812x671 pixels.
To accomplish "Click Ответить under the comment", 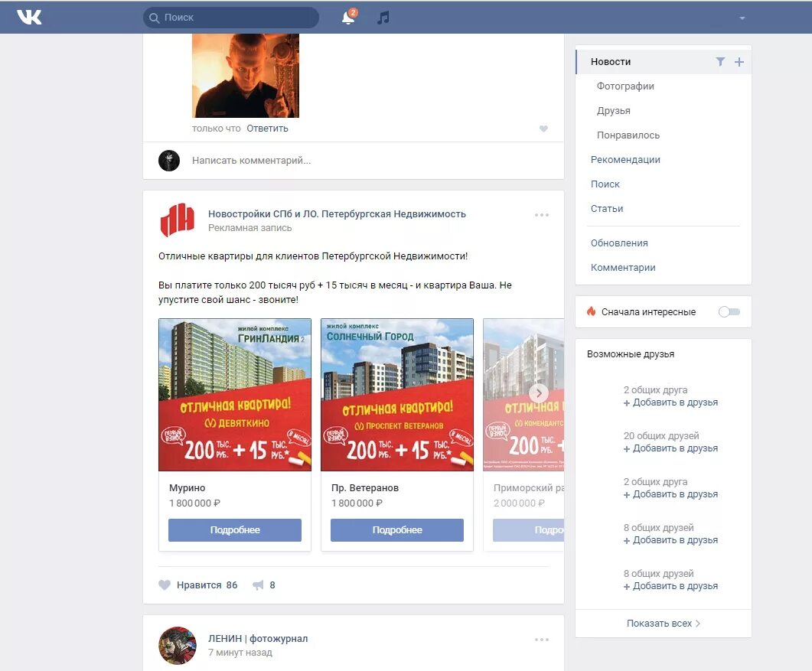I will point(267,129).
